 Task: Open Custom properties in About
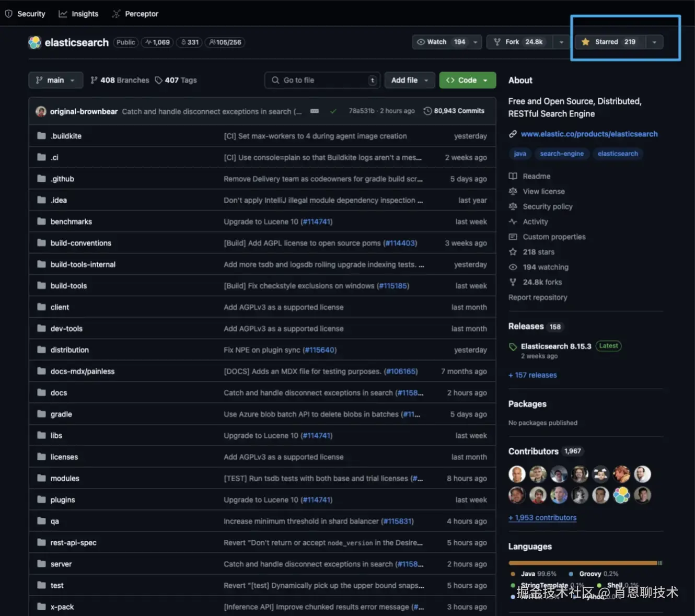[x=547, y=237]
